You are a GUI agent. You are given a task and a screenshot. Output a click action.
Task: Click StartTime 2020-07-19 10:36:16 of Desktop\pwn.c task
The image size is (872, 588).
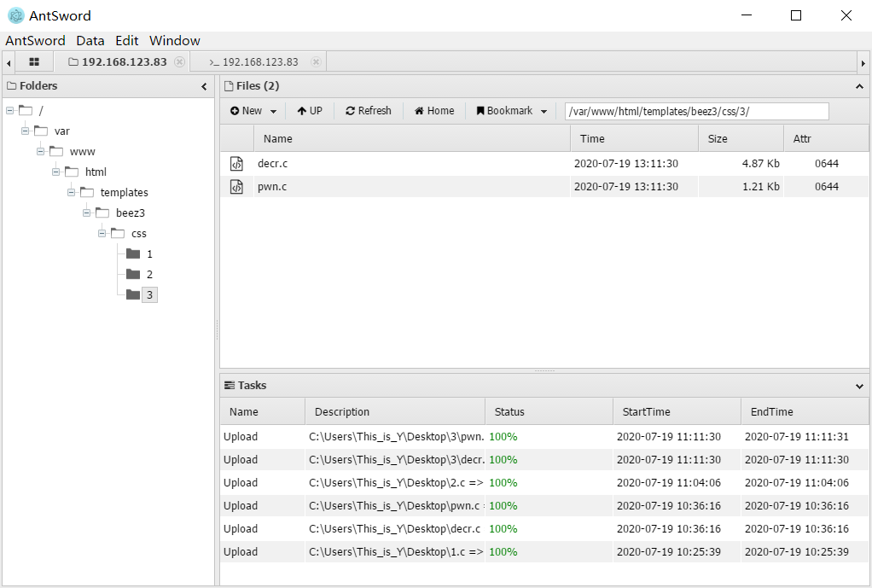click(x=668, y=506)
